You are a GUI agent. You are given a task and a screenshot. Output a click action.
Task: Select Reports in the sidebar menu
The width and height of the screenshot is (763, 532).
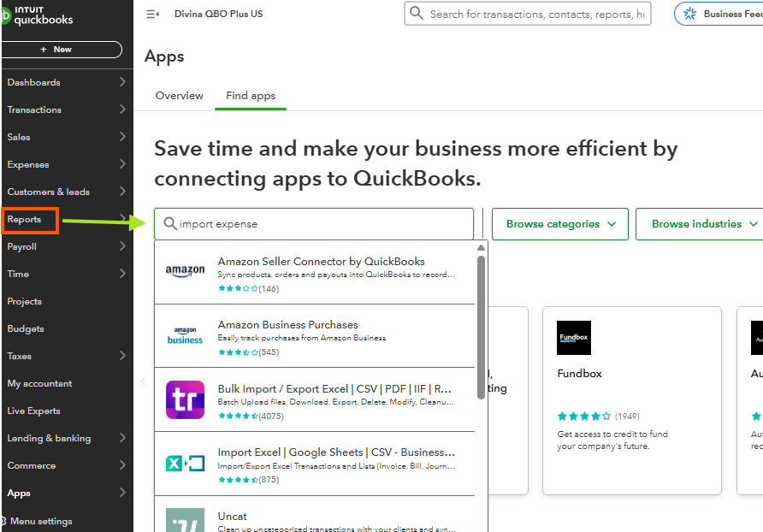27,219
